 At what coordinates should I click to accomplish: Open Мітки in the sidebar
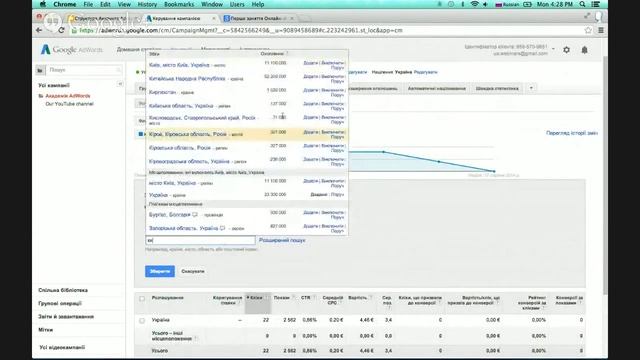click(x=46, y=330)
